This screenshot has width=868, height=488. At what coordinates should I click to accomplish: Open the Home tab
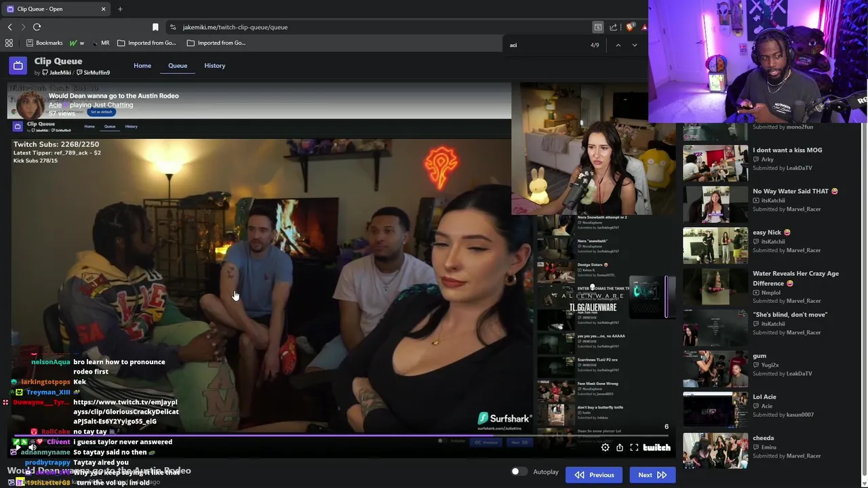142,66
